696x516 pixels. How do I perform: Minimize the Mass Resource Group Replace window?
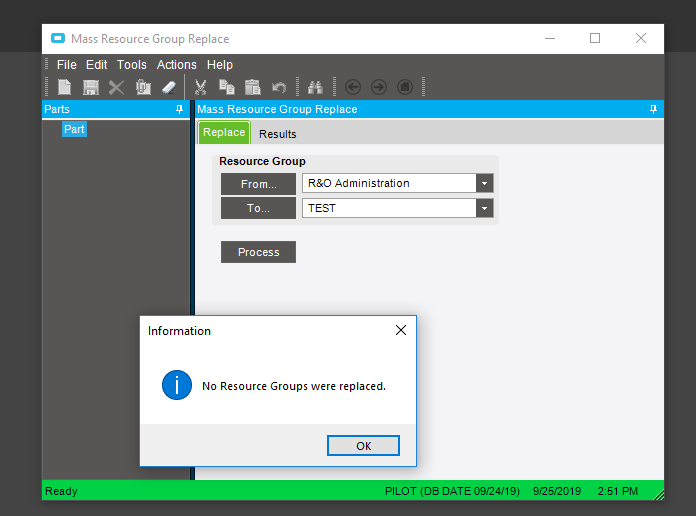point(550,38)
